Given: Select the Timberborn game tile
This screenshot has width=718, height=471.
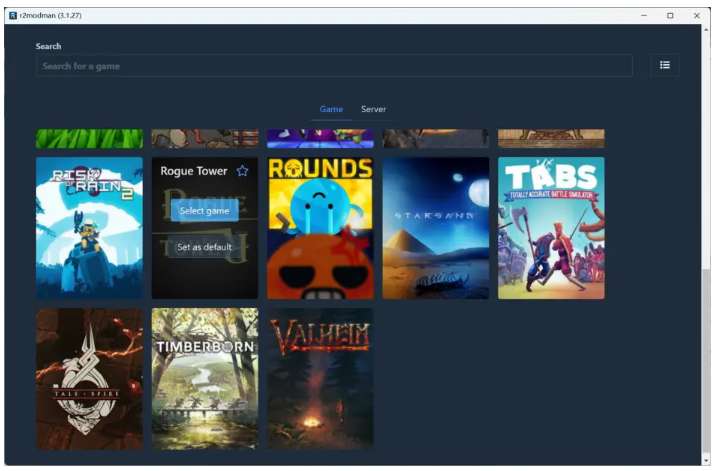Looking at the screenshot, I should (204, 378).
